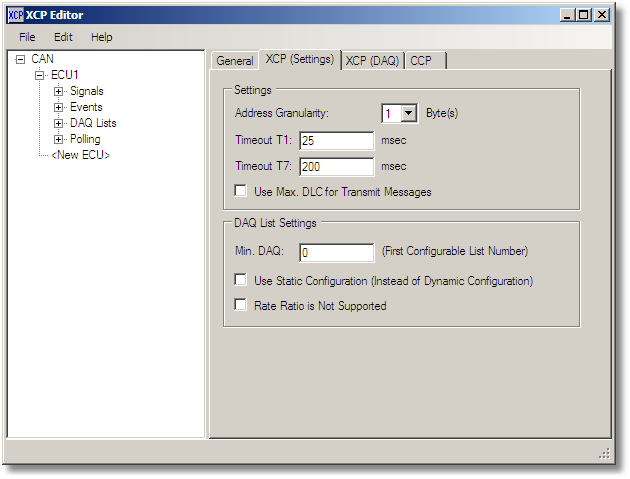630x479 pixels.
Task: Toggle Rate Ratio is Not Supported checkbox
Action: pos(240,306)
